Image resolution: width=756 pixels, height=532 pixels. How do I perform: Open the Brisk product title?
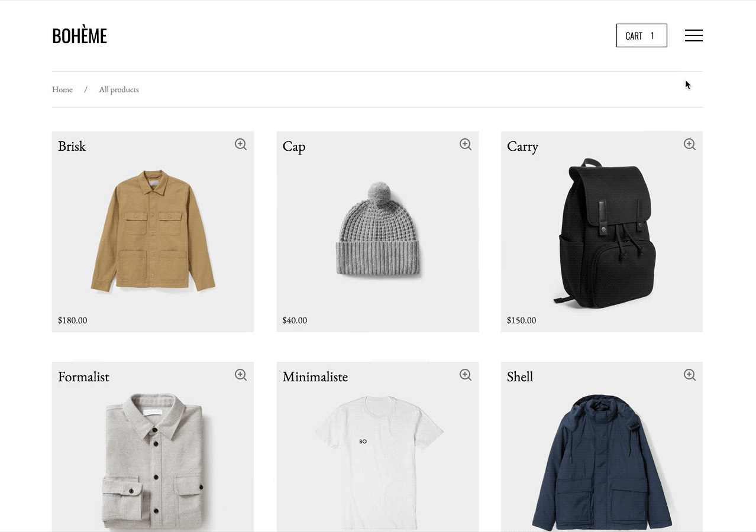coord(72,146)
